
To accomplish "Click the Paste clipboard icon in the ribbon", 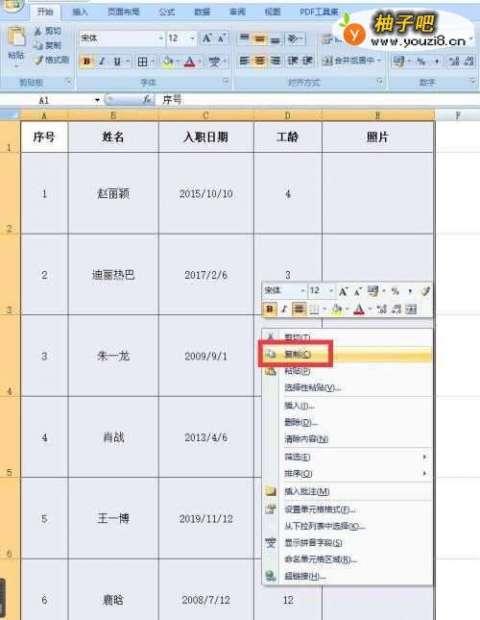I will (17, 38).
